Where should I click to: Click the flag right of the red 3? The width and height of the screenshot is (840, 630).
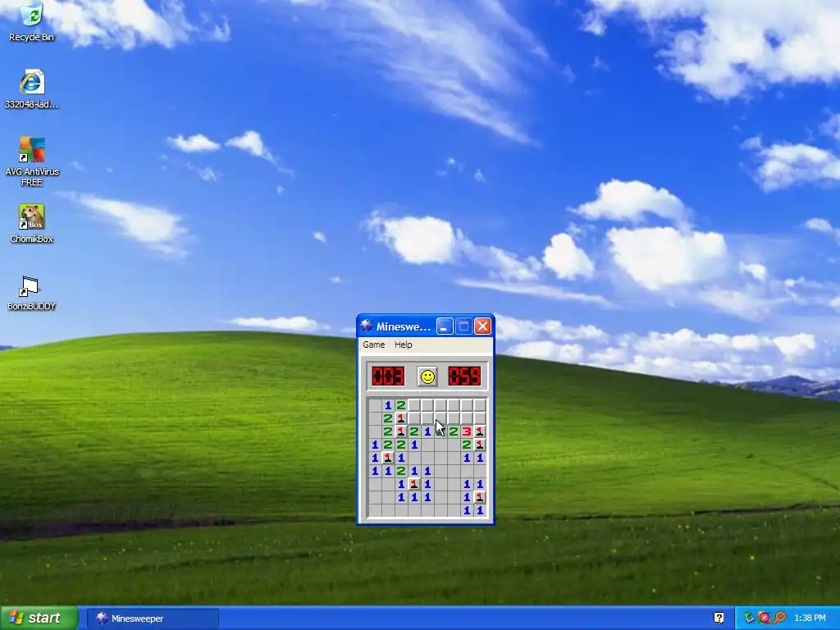479,431
